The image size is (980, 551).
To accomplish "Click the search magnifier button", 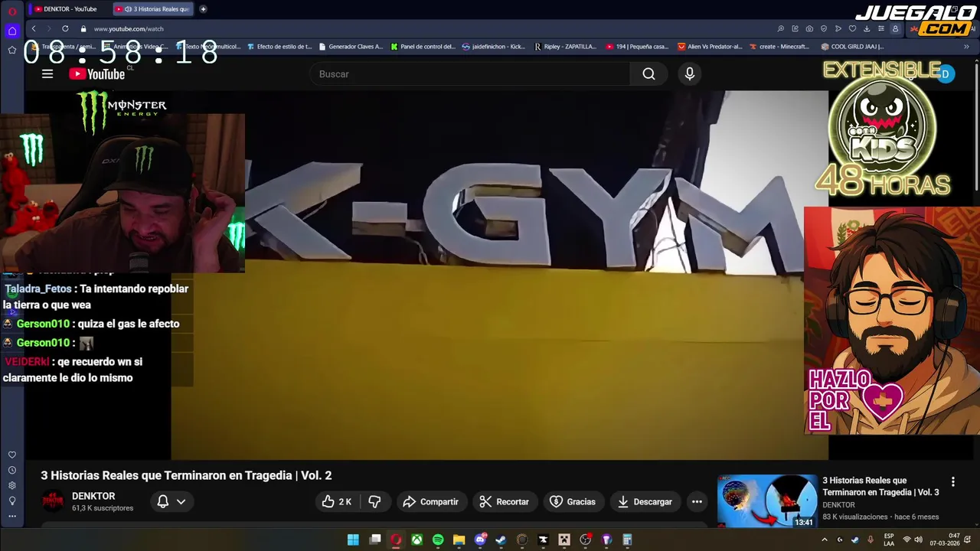I will click(648, 74).
